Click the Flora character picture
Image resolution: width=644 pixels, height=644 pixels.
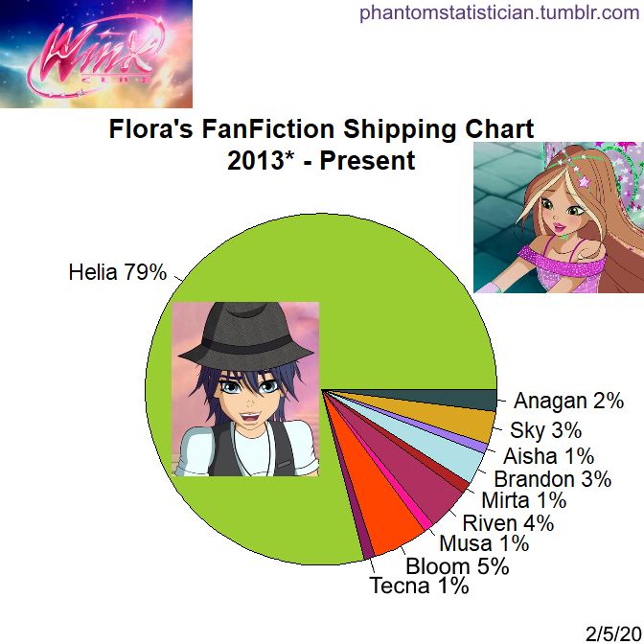pyautogui.click(x=559, y=218)
